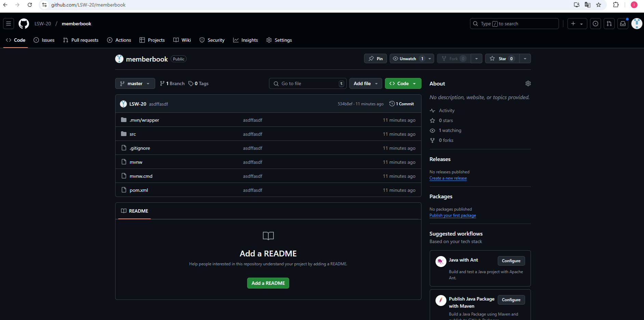Click the LSW-20 owner breadcrumb link
644x320 pixels.
(43, 24)
